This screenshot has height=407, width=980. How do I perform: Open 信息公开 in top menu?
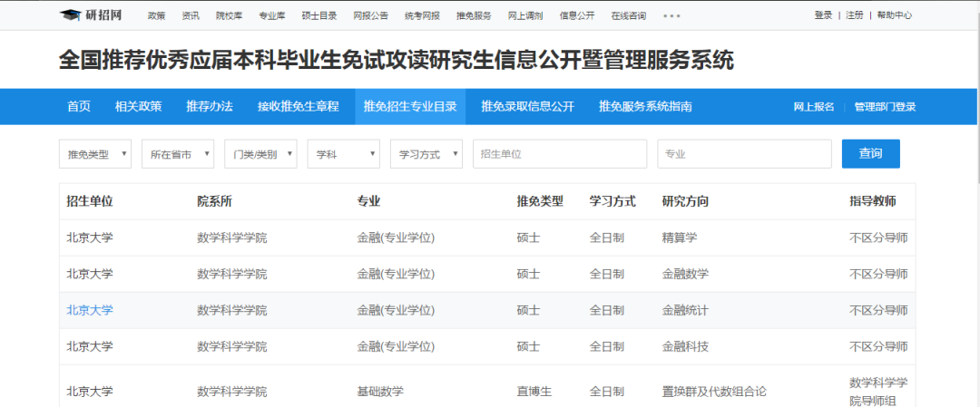pos(577,15)
